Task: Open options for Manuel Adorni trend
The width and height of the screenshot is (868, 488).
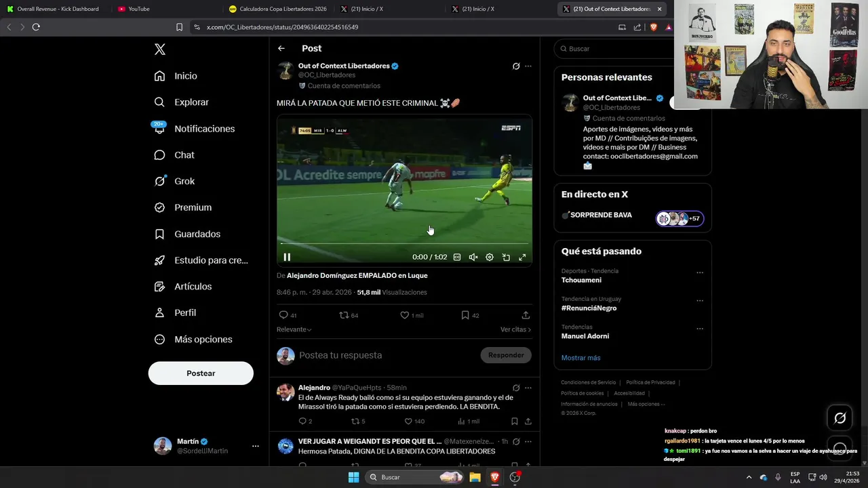Action: pyautogui.click(x=700, y=329)
